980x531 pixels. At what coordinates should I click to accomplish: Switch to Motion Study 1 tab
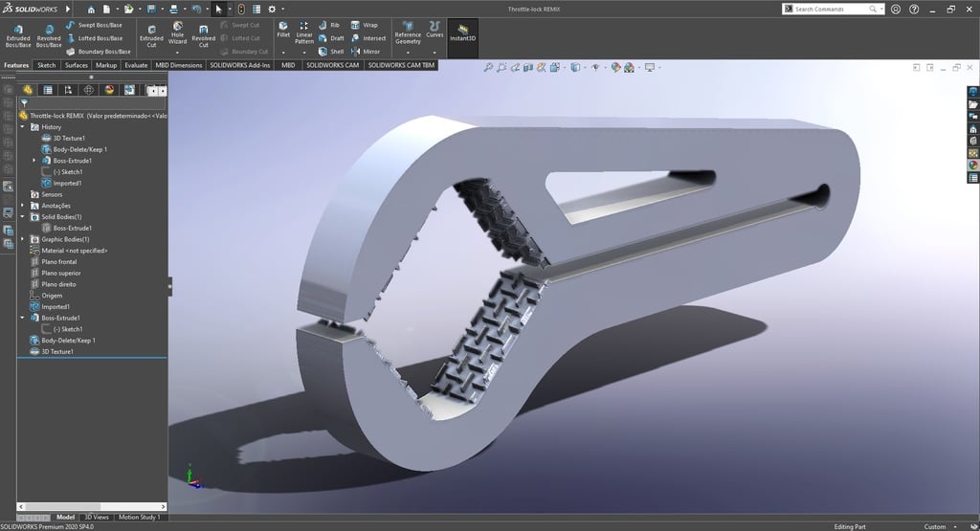point(140,518)
